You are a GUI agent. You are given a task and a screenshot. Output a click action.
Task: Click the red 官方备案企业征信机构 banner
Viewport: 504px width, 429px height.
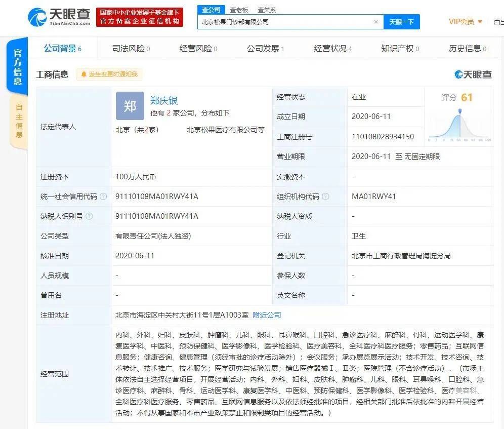(140, 17)
